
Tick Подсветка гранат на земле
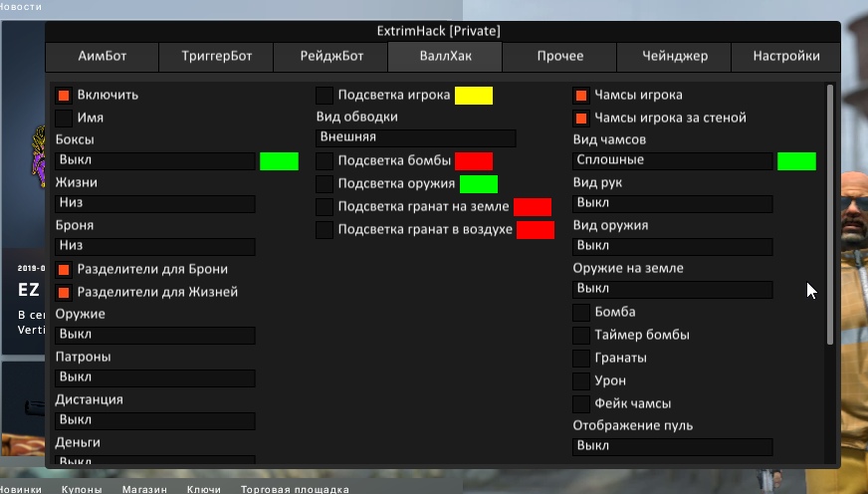coord(325,207)
